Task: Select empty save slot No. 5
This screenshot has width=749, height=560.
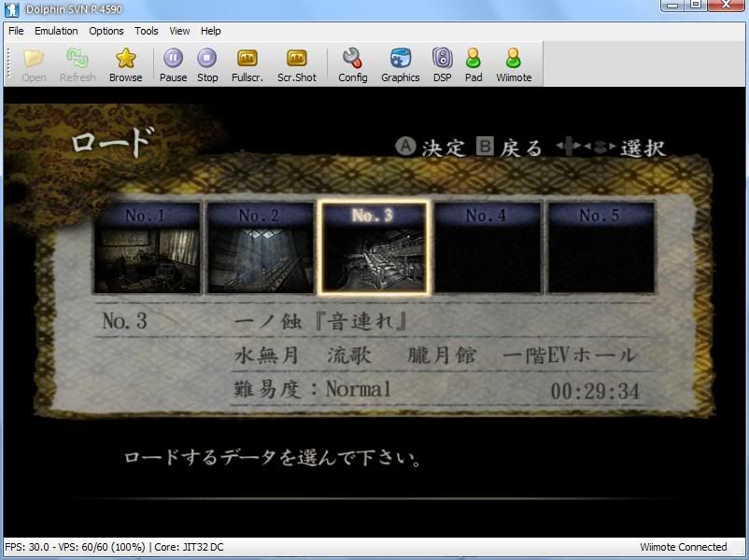Action: click(601, 247)
